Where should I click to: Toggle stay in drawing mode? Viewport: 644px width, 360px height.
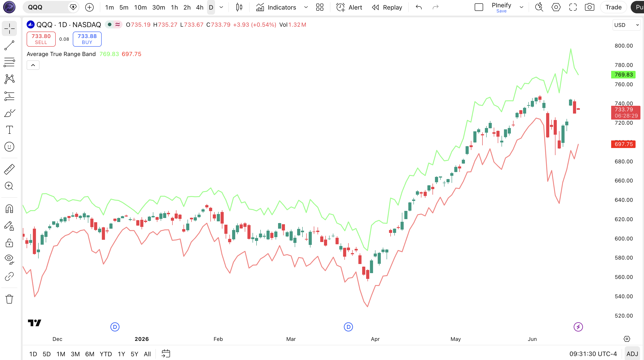tap(9, 226)
